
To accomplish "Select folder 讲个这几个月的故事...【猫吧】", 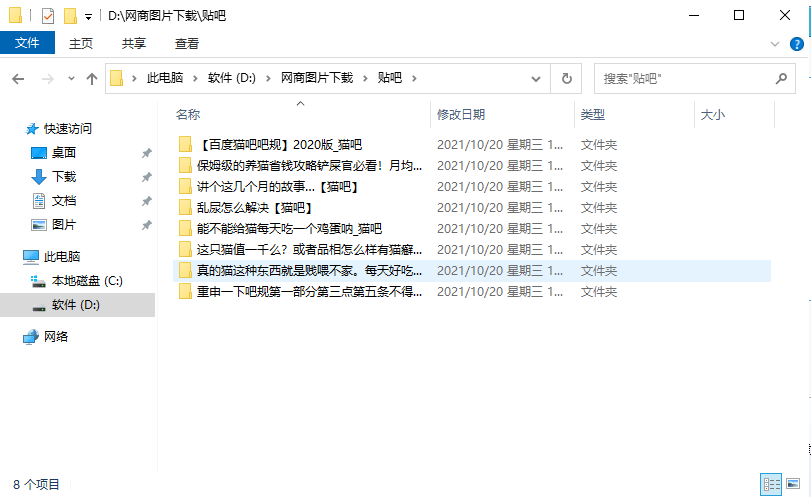I will pyautogui.click(x=278, y=187).
